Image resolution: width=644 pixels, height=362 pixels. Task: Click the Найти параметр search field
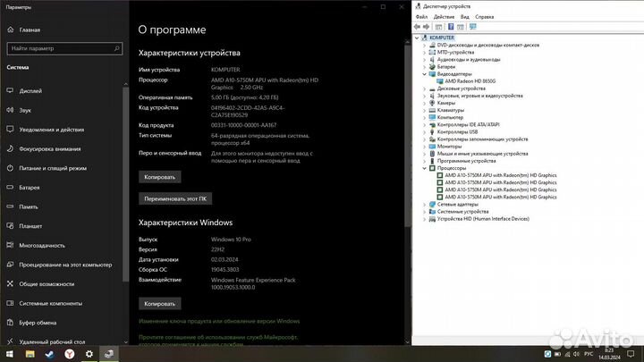click(x=64, y=48)
